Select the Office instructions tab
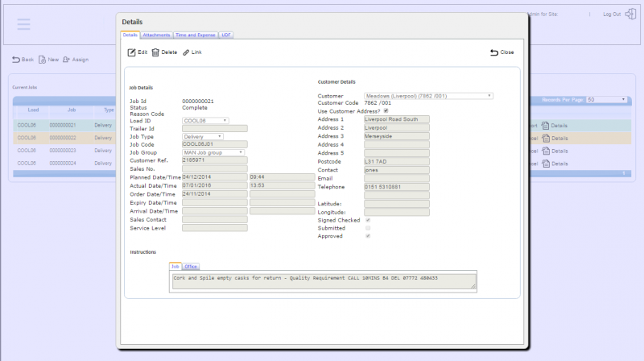The image size is (644, 361). [x=191, y=267]
